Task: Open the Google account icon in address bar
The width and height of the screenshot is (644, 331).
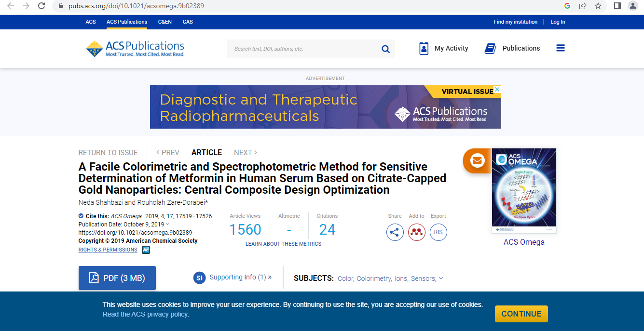Action: [x=567, y=6]
